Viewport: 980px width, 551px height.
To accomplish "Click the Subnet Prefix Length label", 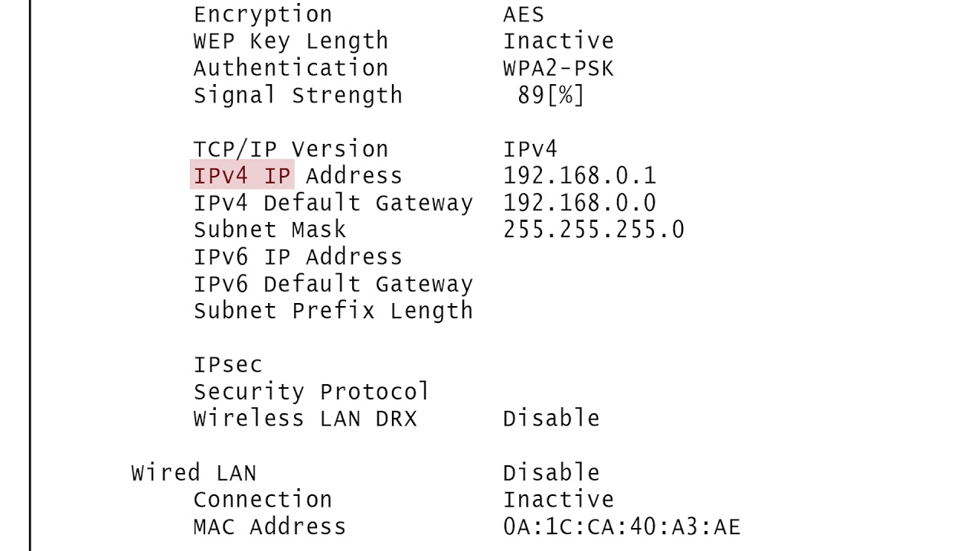I will 333,311.
